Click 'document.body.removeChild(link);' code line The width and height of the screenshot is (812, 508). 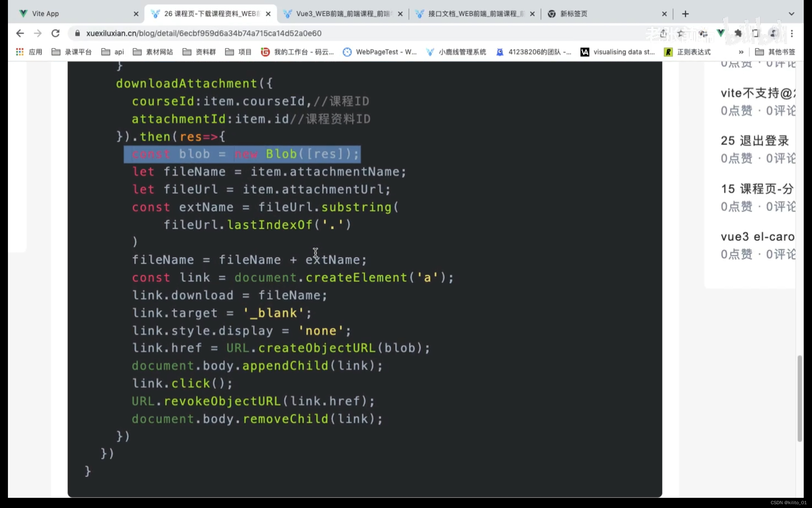(257, 419)
